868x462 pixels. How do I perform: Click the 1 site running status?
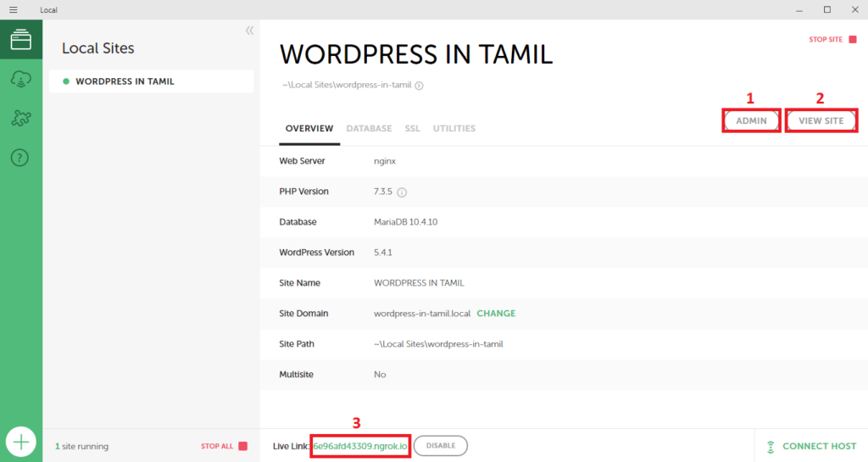pyautogui.click(x=82, y=446)
